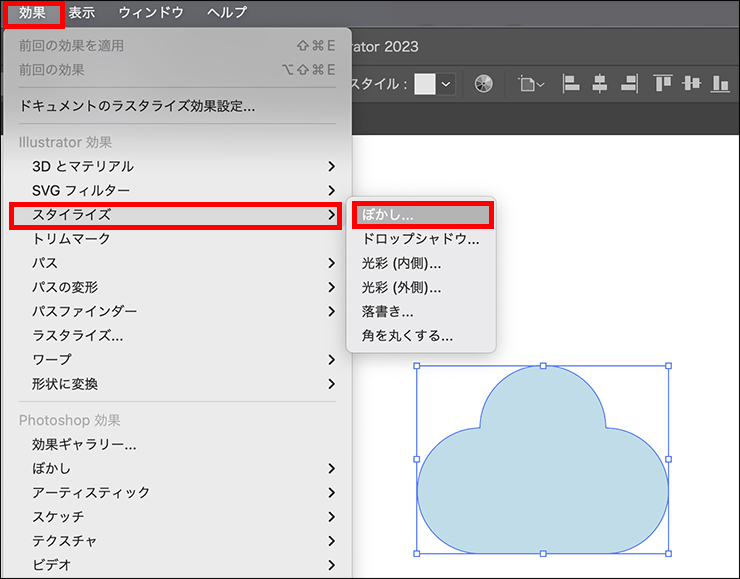740x579 pixels.
Task: Select the graphic style white swatch
Action: click(425, 85)
